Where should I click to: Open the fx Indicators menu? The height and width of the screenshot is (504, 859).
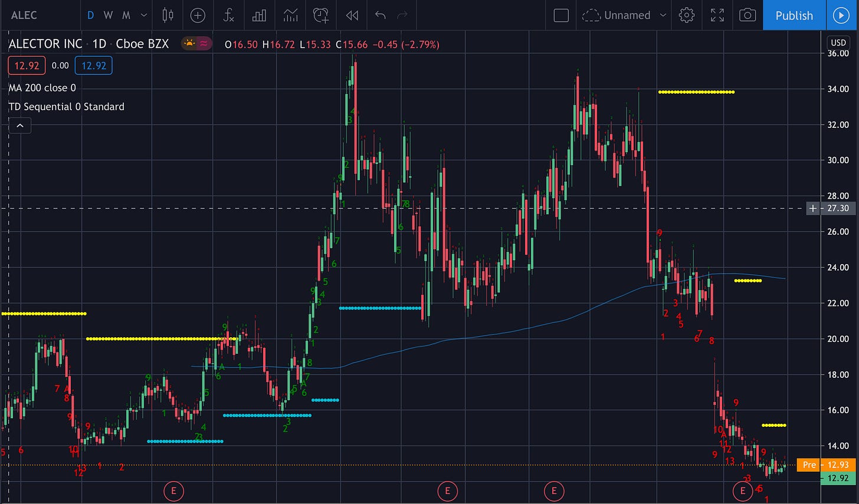[x=229, y=15]
